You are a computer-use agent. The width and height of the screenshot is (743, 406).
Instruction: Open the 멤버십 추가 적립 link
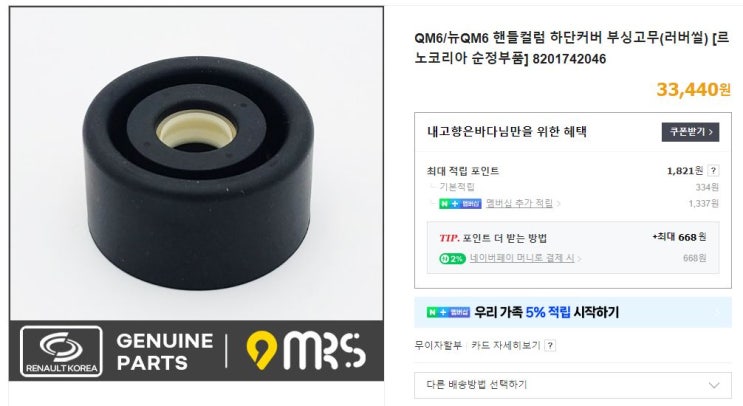[519, 204]
